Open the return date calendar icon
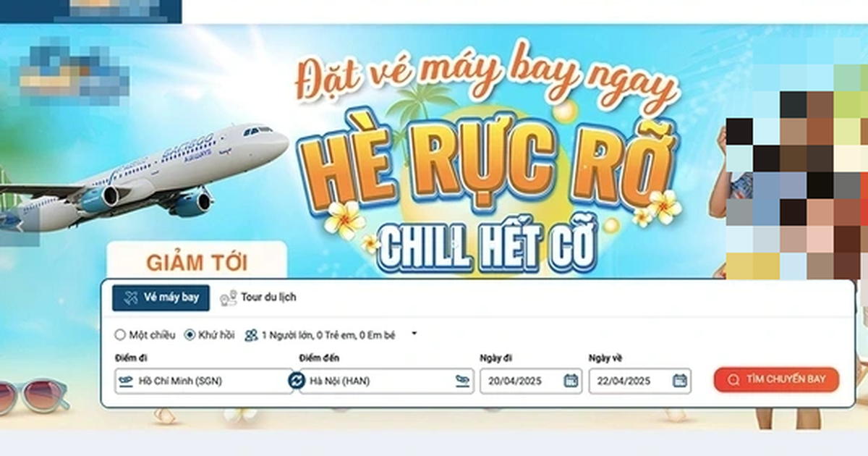Screen dimensions: 868x456 click(x=679, y=381)
